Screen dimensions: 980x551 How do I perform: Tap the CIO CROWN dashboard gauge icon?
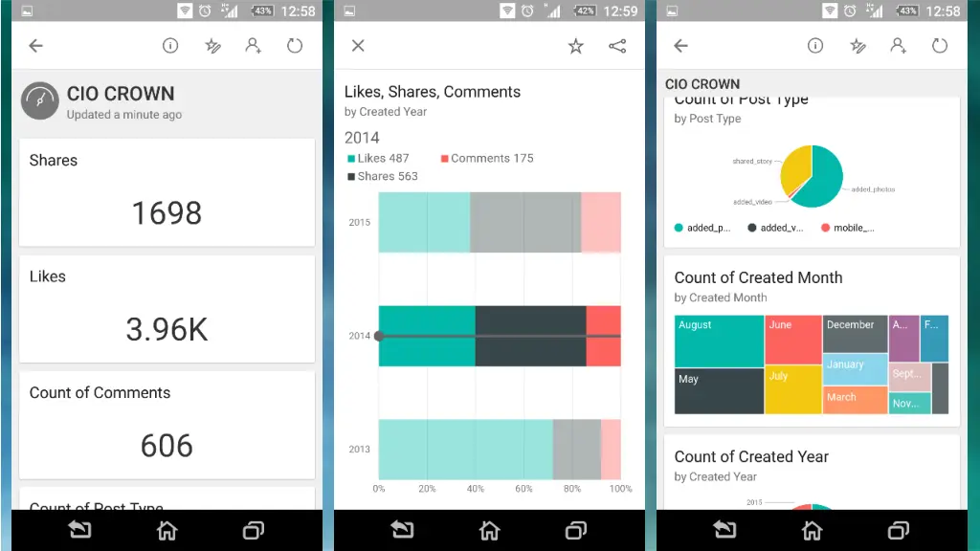40,100
